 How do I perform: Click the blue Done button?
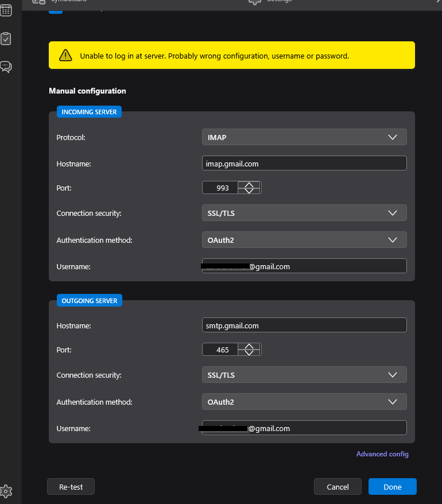(x=392, y=487)
